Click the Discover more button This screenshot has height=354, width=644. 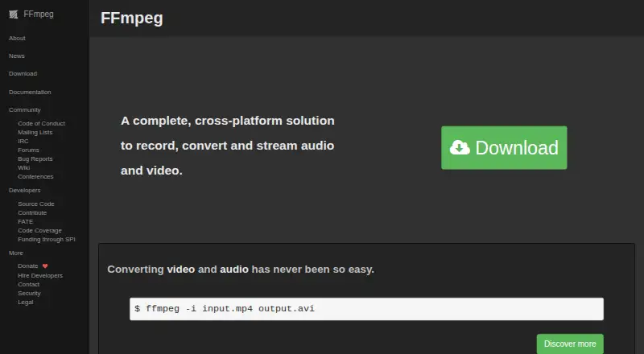[570, 344]
